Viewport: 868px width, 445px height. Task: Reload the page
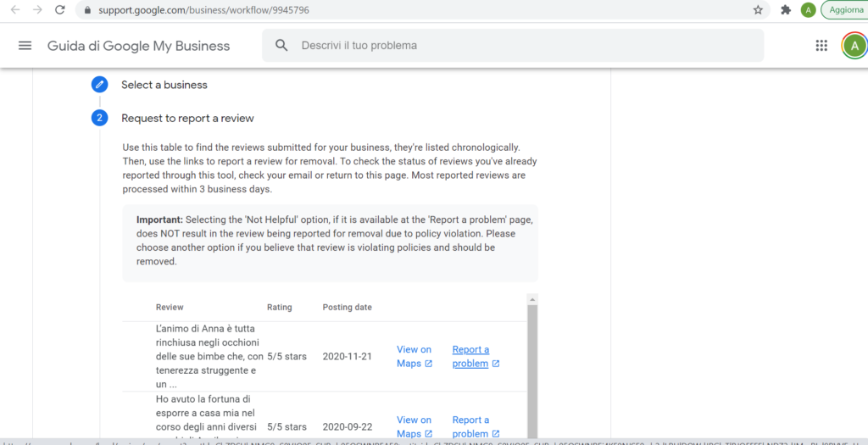click(59, 10)
